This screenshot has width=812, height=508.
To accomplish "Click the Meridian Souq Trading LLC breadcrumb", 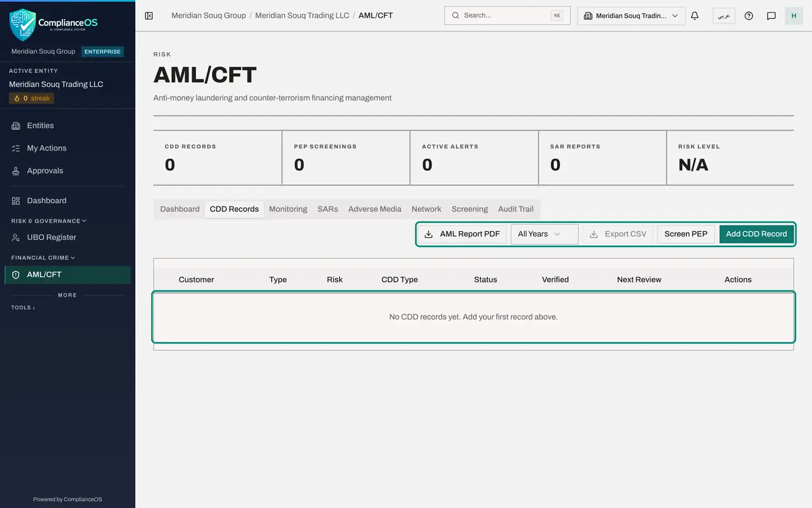I will pyautogui.click(x=302, y=15).
